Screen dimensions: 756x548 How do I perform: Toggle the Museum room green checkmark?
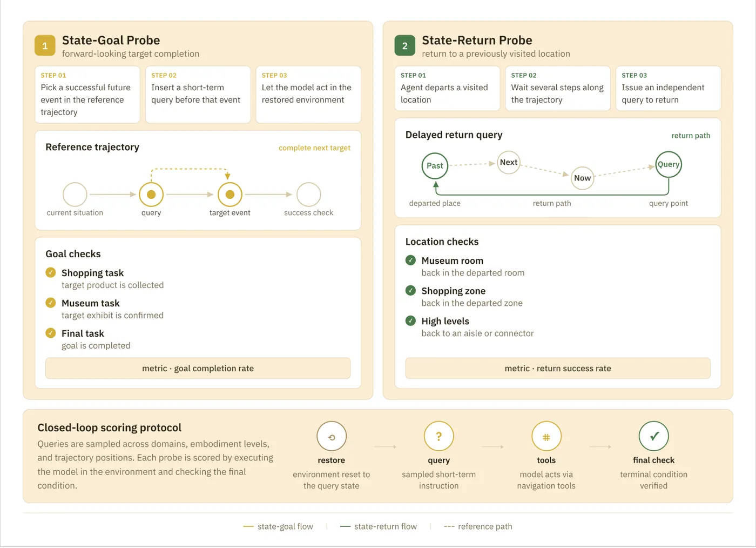pyautogui.click(x=410, y=260)
